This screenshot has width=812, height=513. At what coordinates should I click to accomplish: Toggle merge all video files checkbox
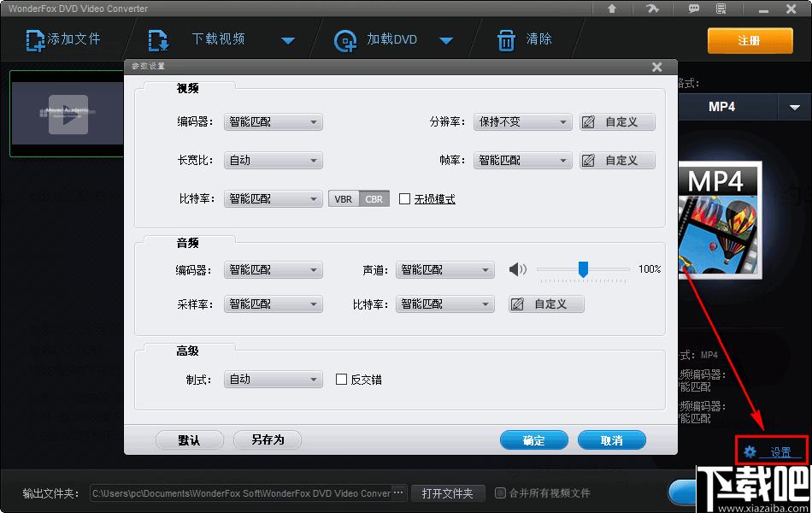click(500, 492)
